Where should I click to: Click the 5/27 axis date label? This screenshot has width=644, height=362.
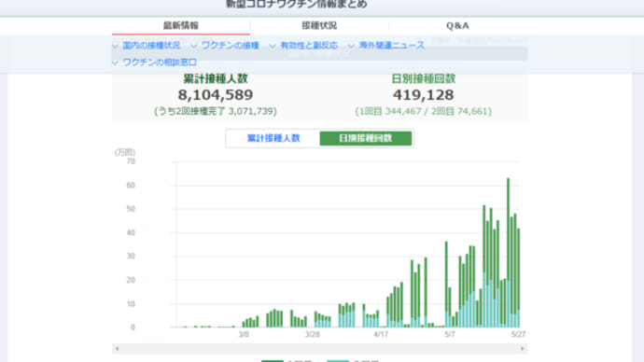tap(518, 335)
